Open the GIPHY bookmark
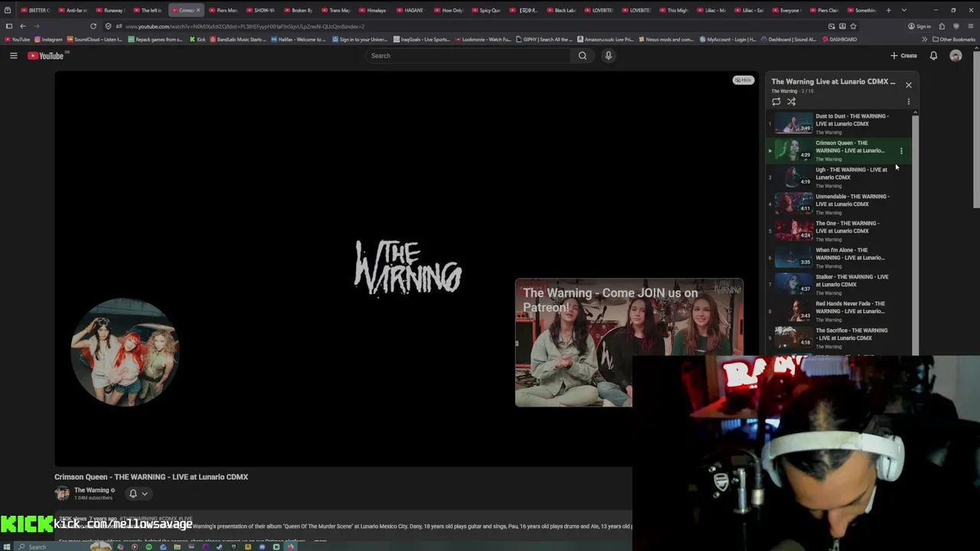The height and width of the screenshot is (551, 980). point(544,39)
